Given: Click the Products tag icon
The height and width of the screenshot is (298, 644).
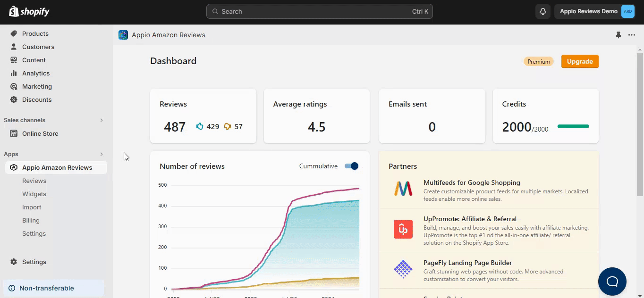Looking at the screenshot, I should click(x=14, y=33).
